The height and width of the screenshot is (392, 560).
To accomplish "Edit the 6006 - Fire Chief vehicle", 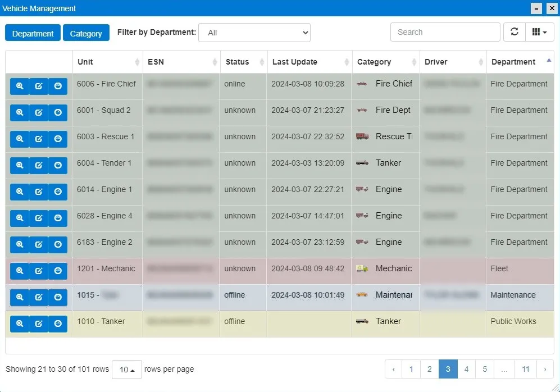I will coord(39,86).
